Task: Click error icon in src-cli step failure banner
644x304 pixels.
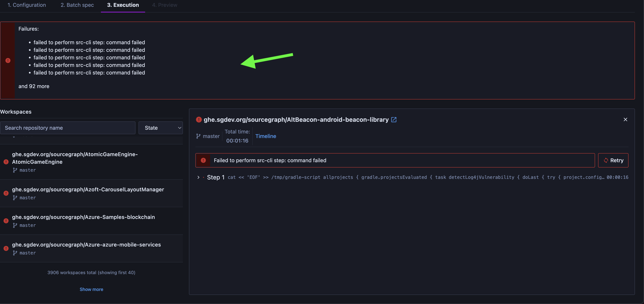Action: pyautogui.click(x=203, y=160)
